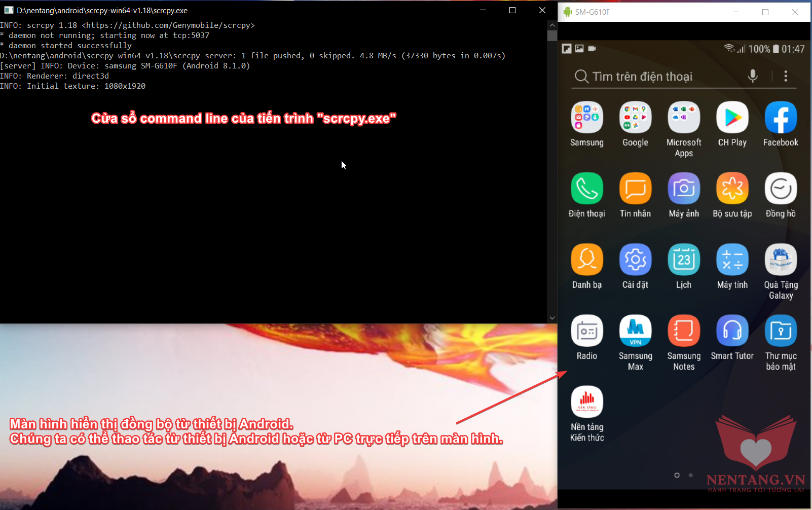Switch to second app page dot

coord(690,475)
